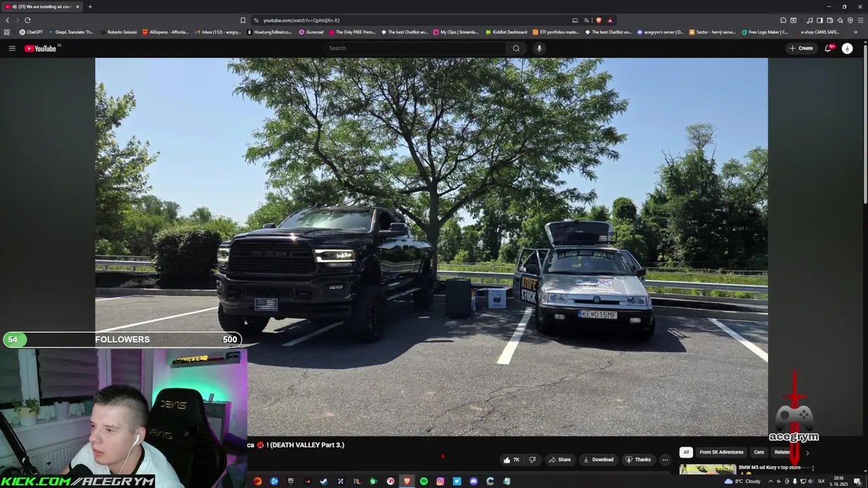This screenshot has height=488, width=868.
Task: Go to YouTube home via the logo
Action: tap(41, 48)
